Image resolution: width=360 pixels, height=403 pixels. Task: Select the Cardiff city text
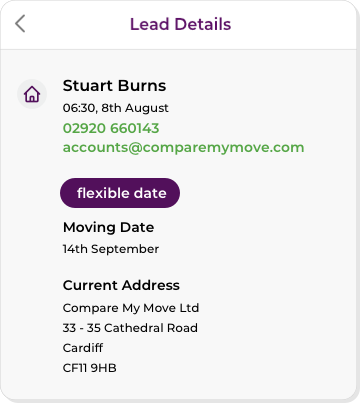pos(83,348)
